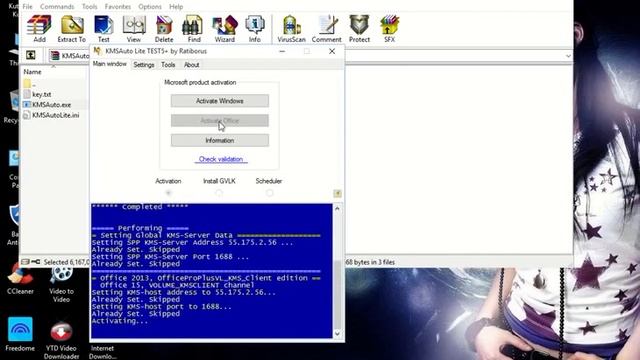Open the Tools menu in WinRAR
This screenshot has height=360, width=640.
[x=89, y=7]
